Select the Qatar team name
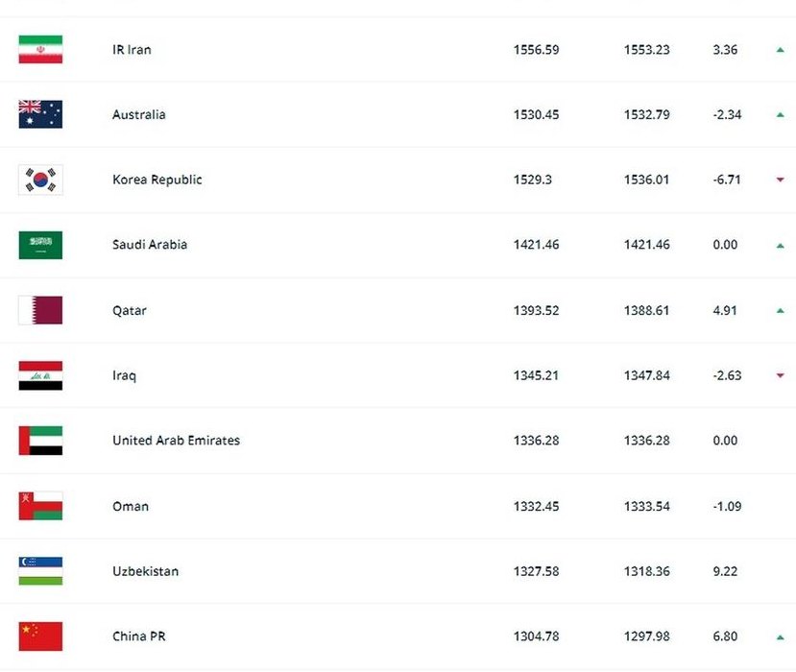This screenshot has width=796, height=672. coord(130,311)
